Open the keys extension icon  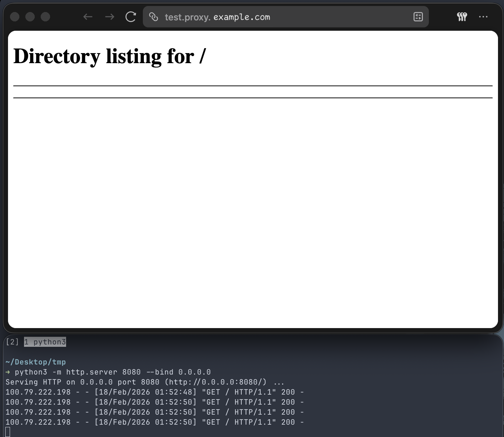462,17
